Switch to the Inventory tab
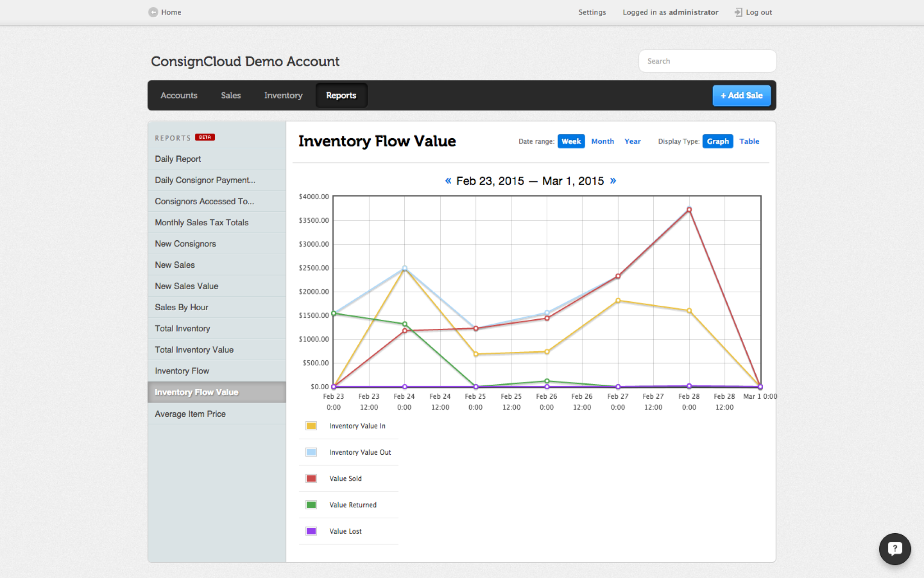The height and width of the screenshot is (578, 924). click(x=283, y=95)
